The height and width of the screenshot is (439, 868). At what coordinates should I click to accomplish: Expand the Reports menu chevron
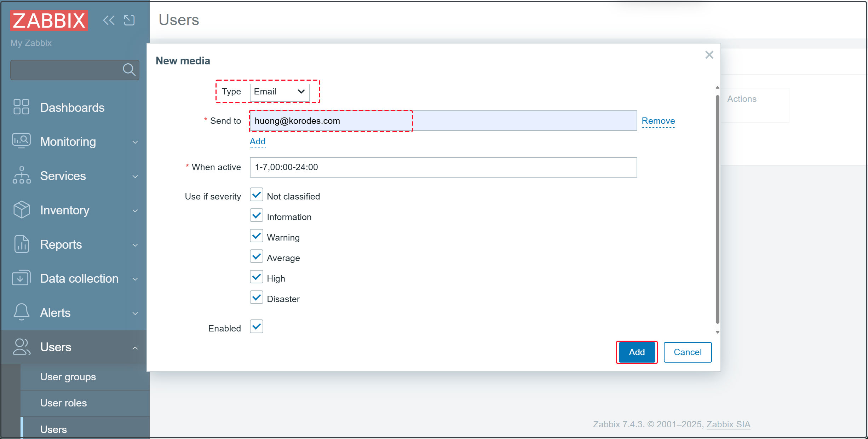coord(135,245)
